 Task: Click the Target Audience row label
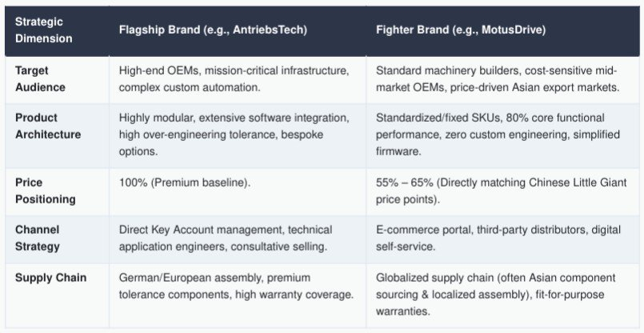(x=40, y=79)
